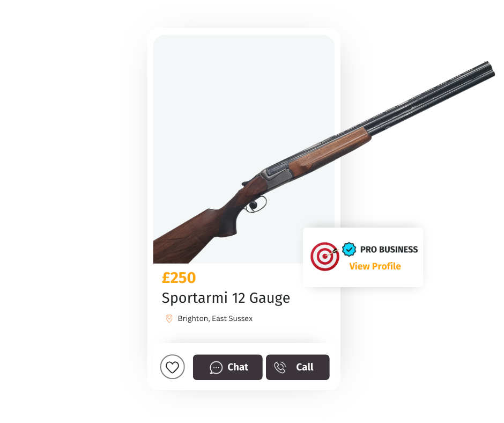Click the speech bubble icon in Chat
The image size is (504, 423).
(x=216, y=367)
